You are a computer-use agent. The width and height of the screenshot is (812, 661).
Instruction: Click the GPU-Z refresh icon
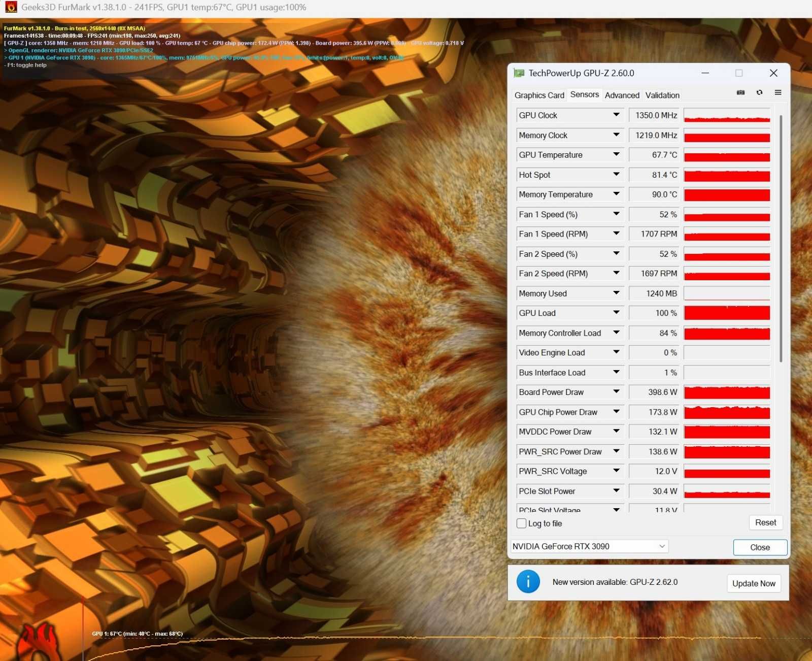759,92
